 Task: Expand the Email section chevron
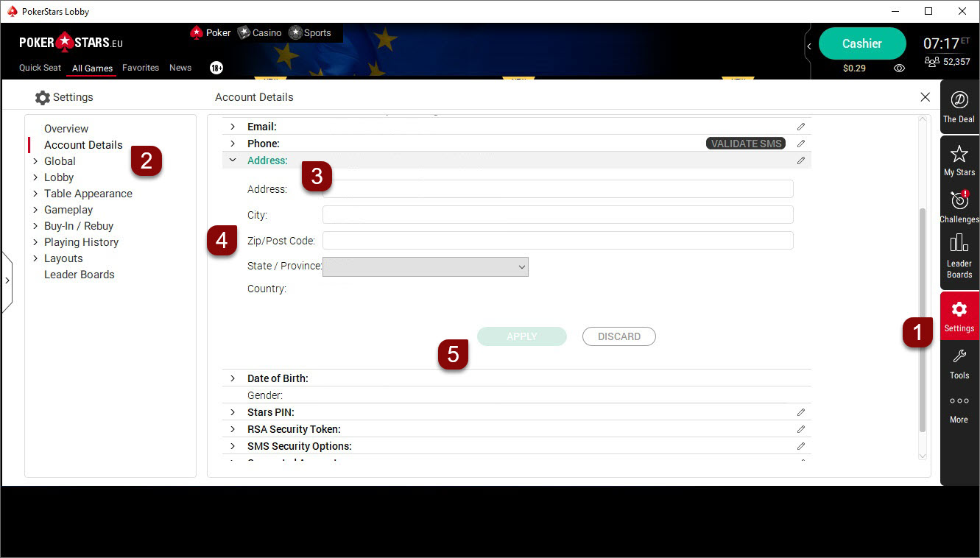tap(233, 127)
